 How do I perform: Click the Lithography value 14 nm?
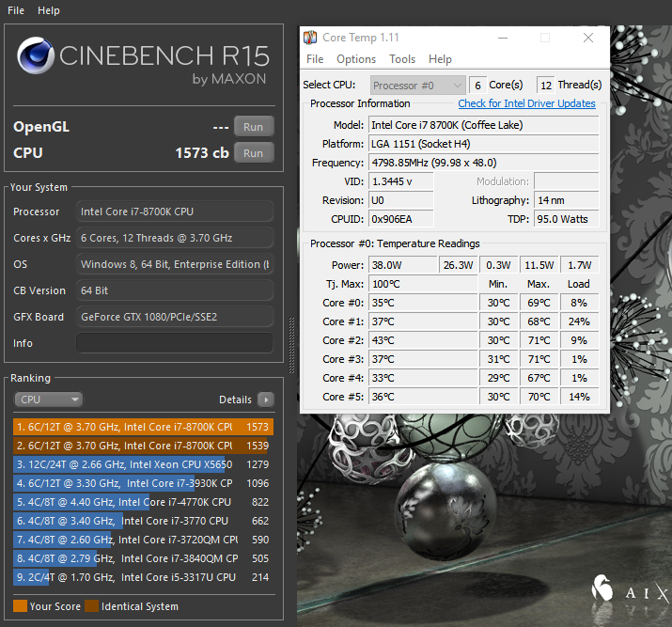tap(566, 200)
